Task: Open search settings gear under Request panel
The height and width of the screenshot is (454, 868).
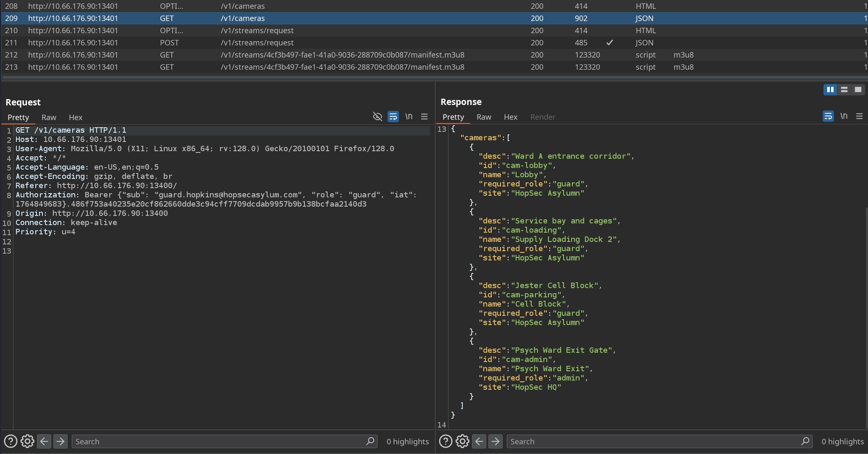Action: [x=27, y=441]
